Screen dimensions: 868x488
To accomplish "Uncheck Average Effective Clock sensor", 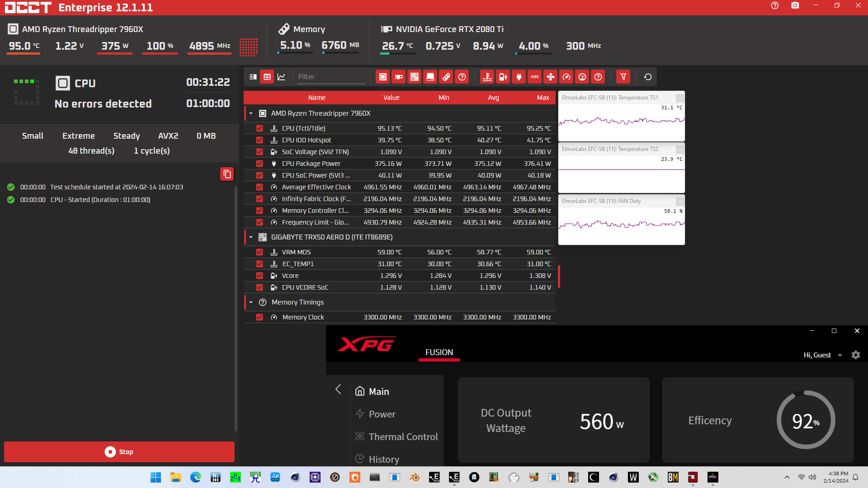I will coord(259,187).
